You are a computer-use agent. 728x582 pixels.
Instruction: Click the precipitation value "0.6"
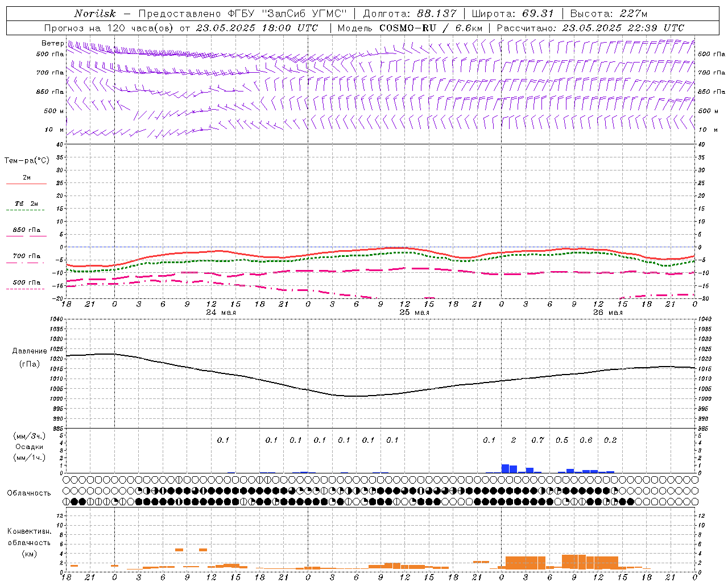[586, 440]
